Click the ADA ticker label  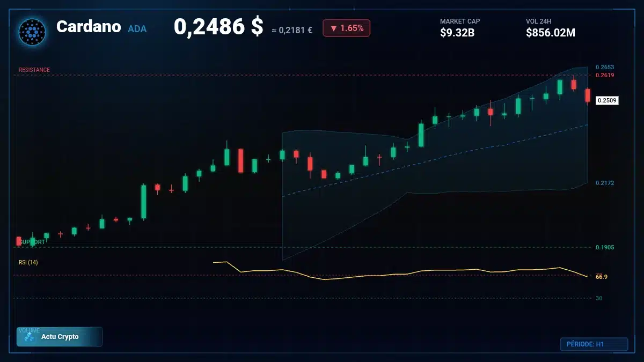coord(137,29)
